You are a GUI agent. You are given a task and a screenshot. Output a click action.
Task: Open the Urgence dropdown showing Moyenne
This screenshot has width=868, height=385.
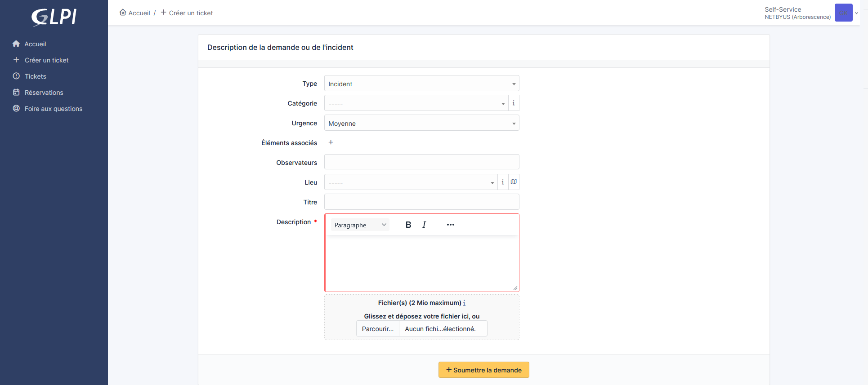(x=421, y=123)
